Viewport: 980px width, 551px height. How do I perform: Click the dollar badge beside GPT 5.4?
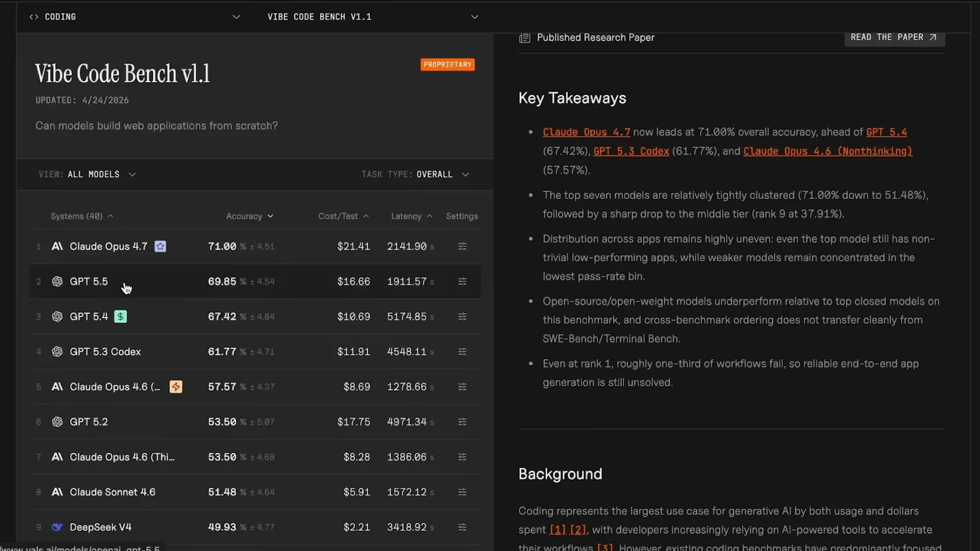(121, 317)
